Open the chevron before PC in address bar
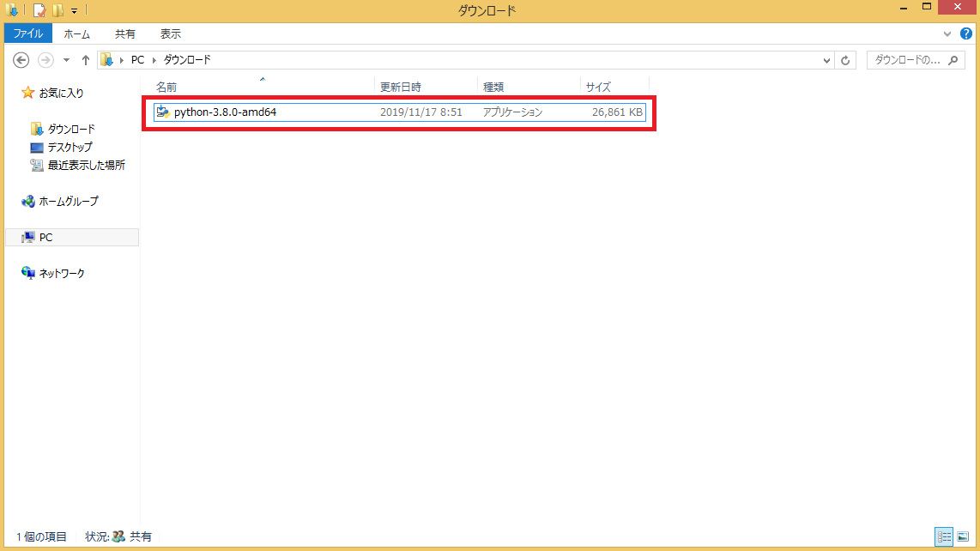This screenshot has height=551, width=980. point(121,60)
